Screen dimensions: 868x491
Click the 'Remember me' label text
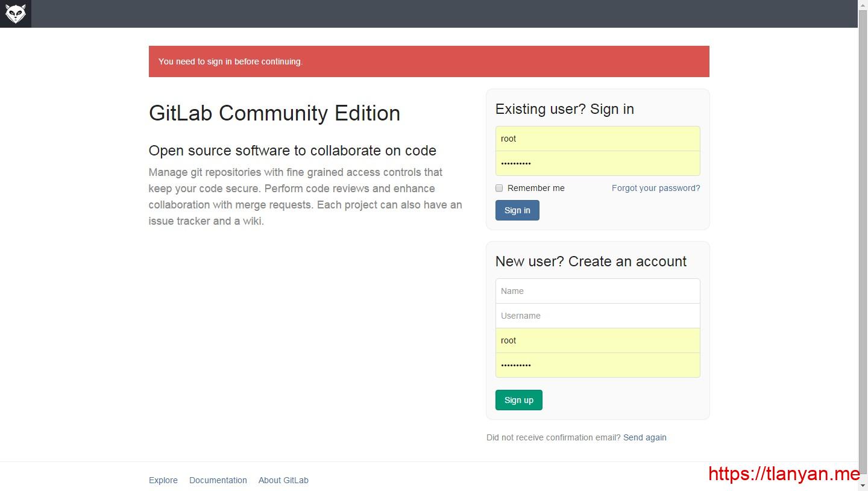tap(535, 188)
